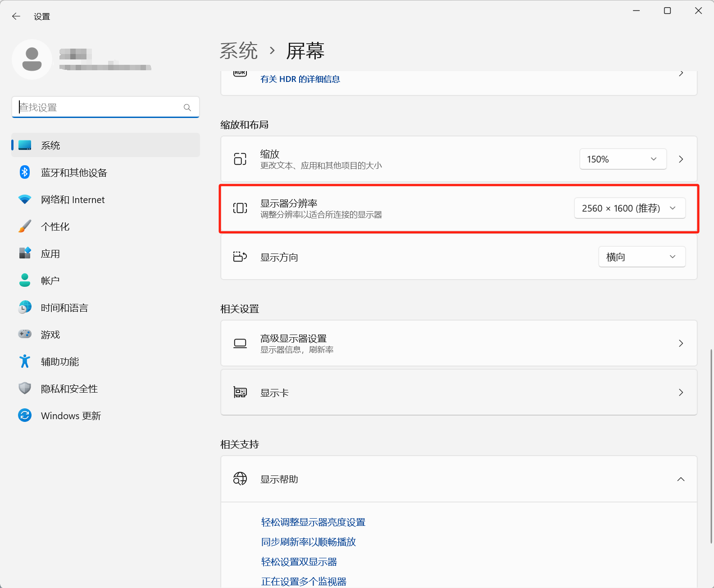Open 时间和语言 in the sidebar

105,307
